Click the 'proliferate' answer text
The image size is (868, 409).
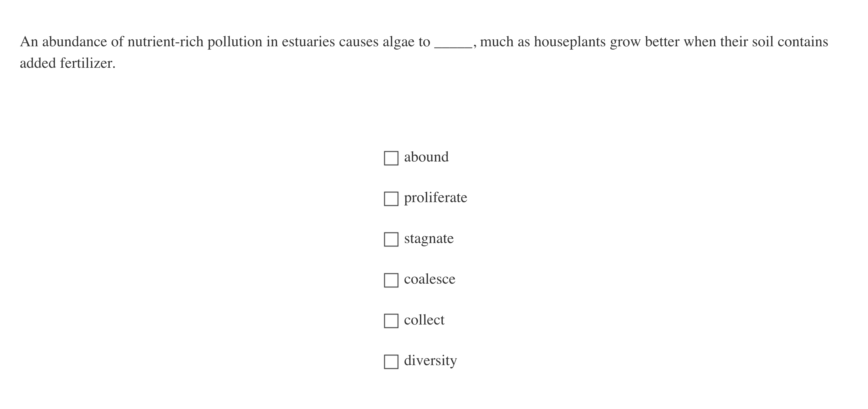pyautogui.click(x=435, y=198)
